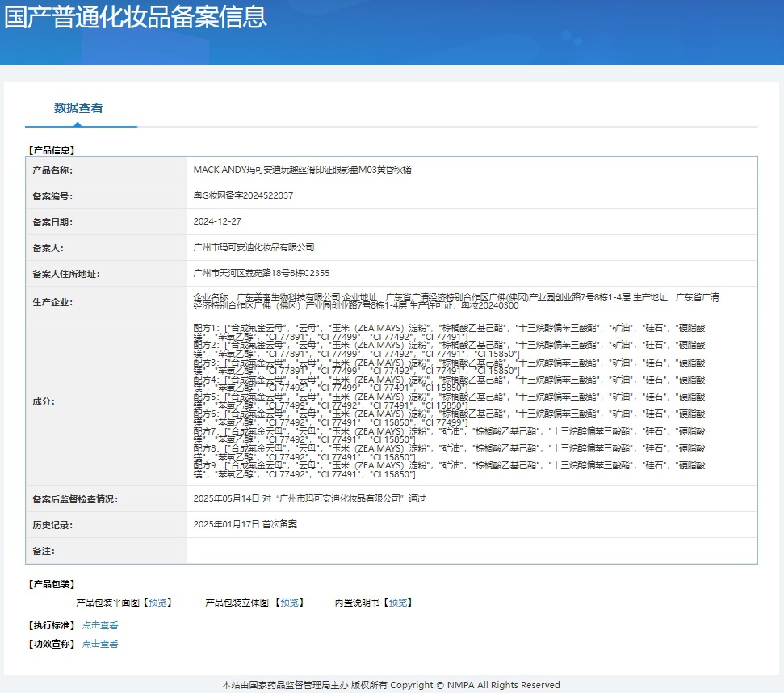Click the 国产普通化妆品备案信息 page title
Image resolution: width=784 pixels, height=693 pixels.
(135, 16)
